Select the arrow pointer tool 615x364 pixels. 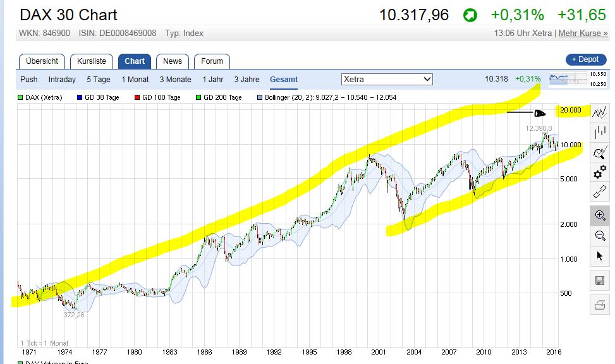(600, 256)
